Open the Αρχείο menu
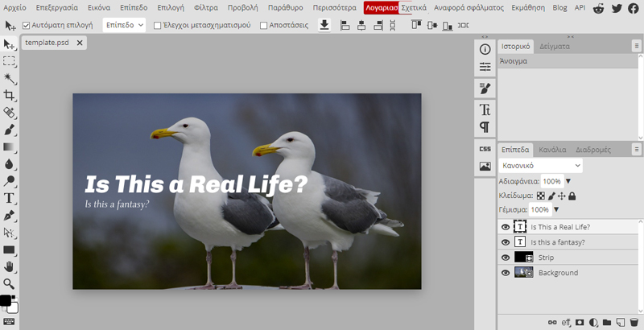 tap(14, 7)
